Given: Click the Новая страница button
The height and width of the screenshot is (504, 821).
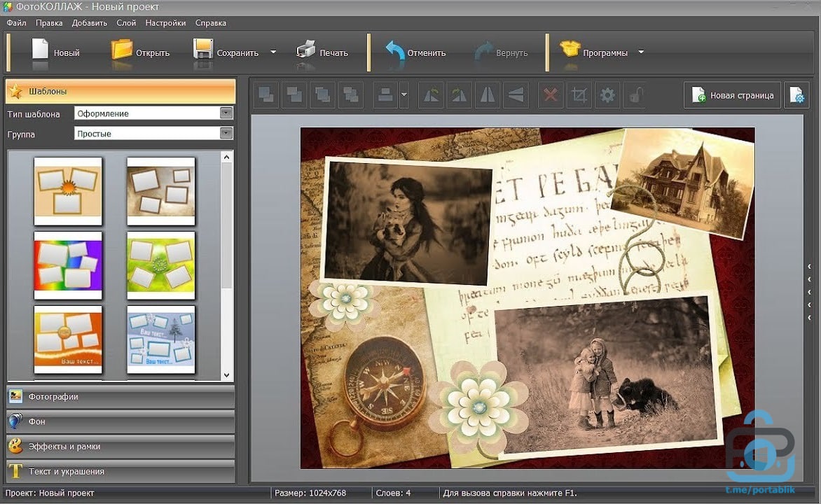Looking at the screenshot, I should click(732, 95).
